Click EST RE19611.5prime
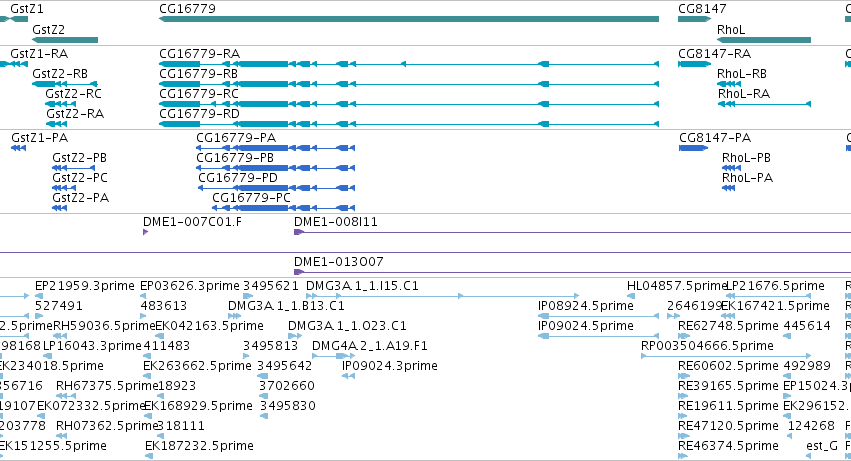Viewport: 851px width, 461px height. 728,407
